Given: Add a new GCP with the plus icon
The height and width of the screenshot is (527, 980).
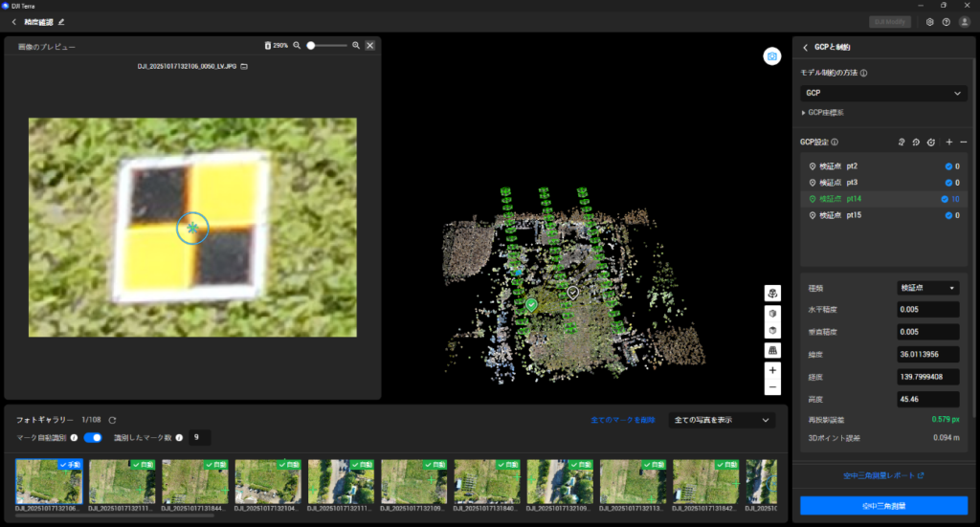Looking at the screenshot, I should tap(948, 143).
